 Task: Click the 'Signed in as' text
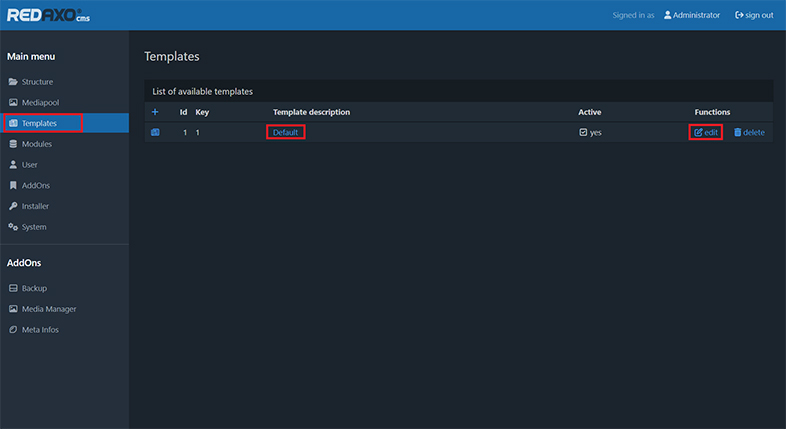pos(633,15)
